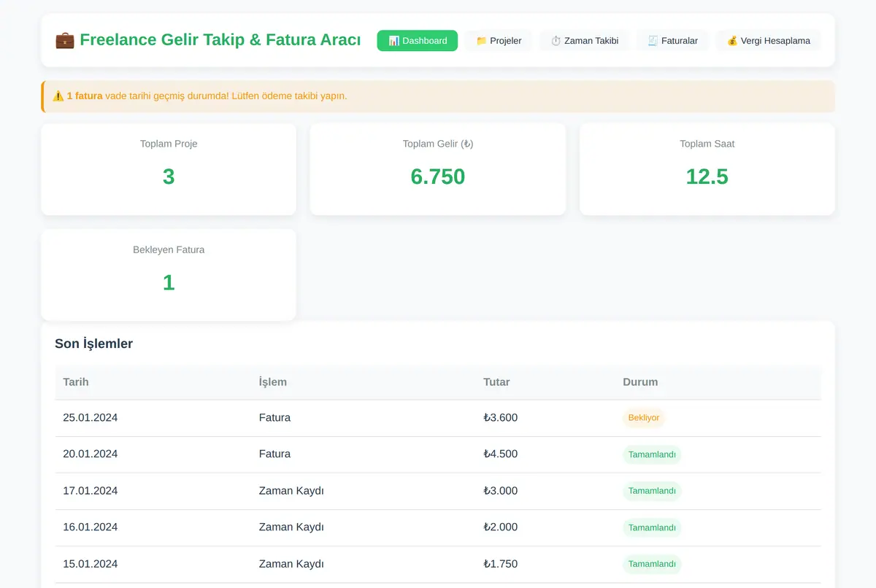Click the amount ₺1.750
Viewport: 876px width, 588px height.
click(500, 564)
